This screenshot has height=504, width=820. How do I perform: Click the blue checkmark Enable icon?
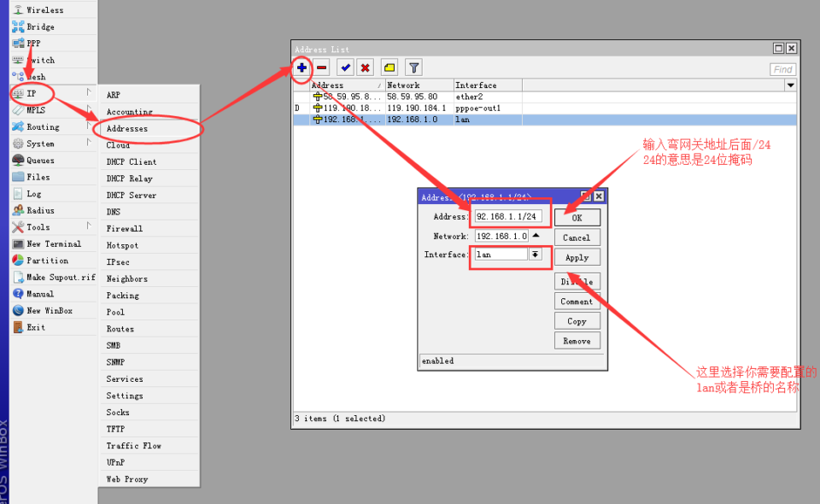tap(345, 67)
